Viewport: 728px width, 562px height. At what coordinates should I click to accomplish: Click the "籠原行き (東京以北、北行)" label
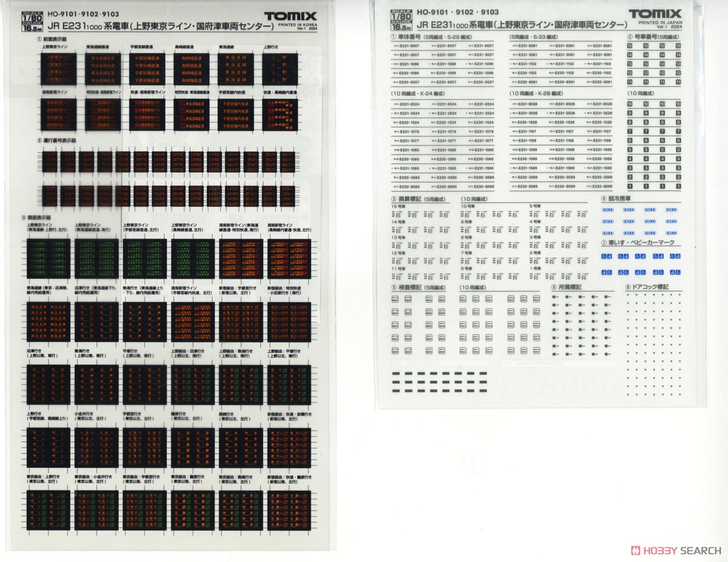click(188, 416)
